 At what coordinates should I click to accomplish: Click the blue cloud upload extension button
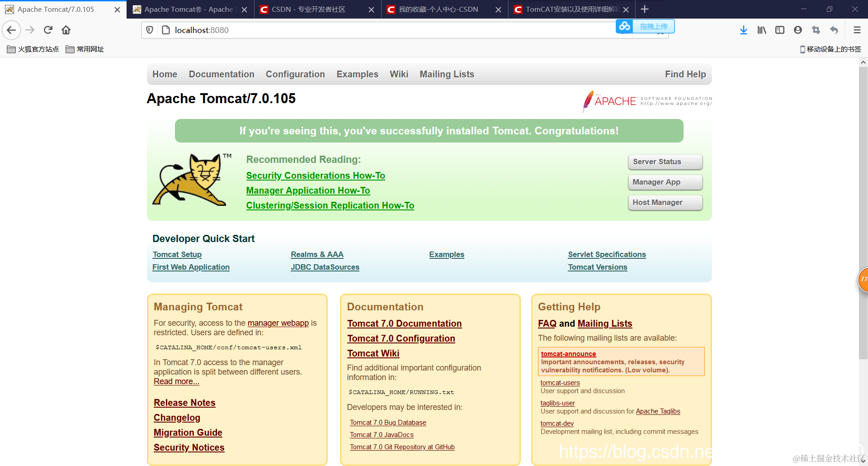click(x=645, y=26)
